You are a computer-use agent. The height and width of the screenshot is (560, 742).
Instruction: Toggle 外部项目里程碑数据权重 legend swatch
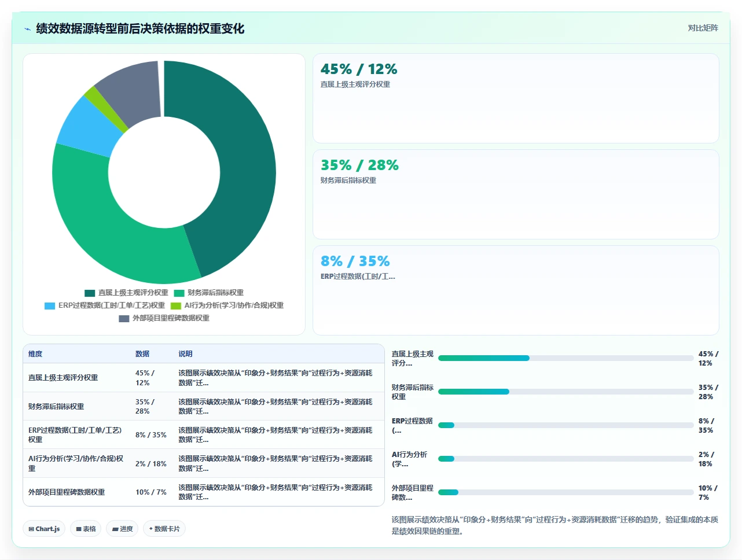[124, 318]
